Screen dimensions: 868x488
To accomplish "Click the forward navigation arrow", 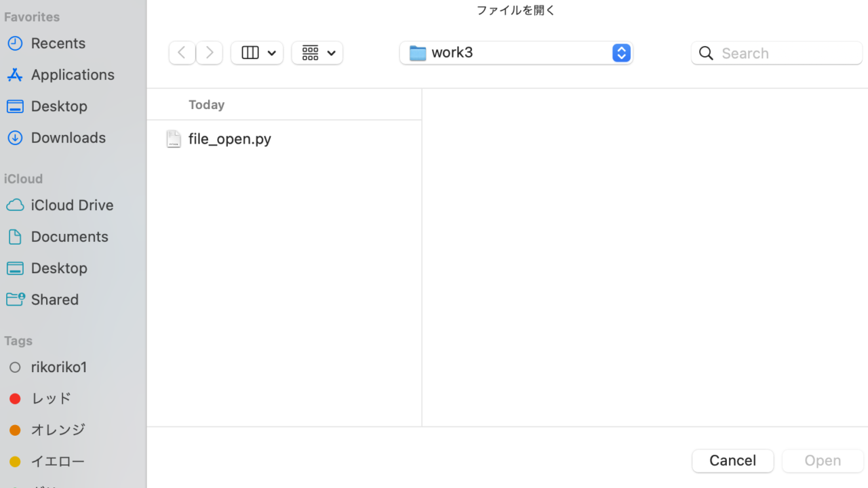I will (209, 52).
